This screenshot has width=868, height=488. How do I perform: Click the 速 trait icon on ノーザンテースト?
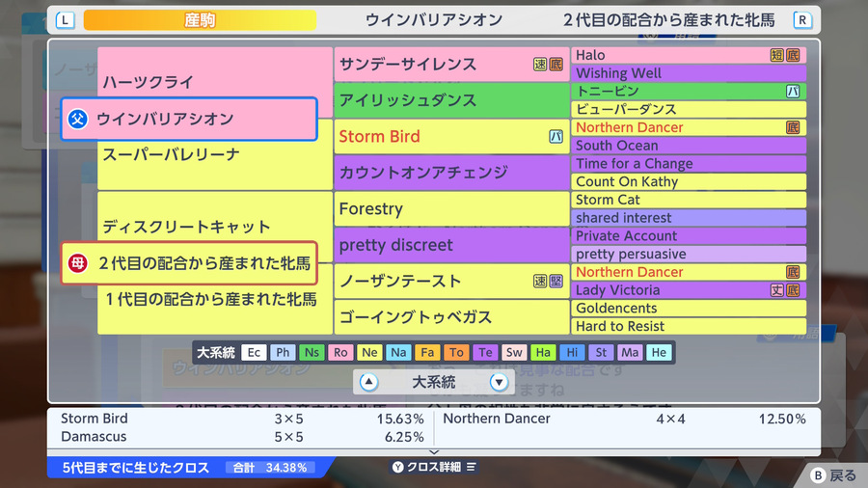pyautogui.click(x=540, y=281)
